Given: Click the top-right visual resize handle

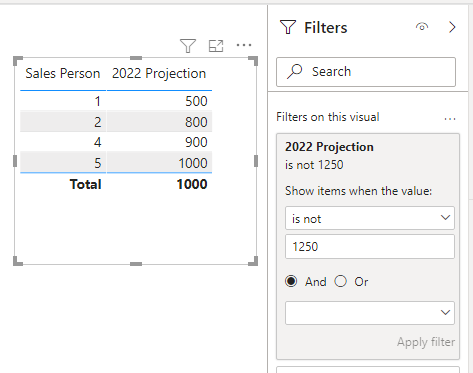Looking at the screenshot, I should (253, 61).
